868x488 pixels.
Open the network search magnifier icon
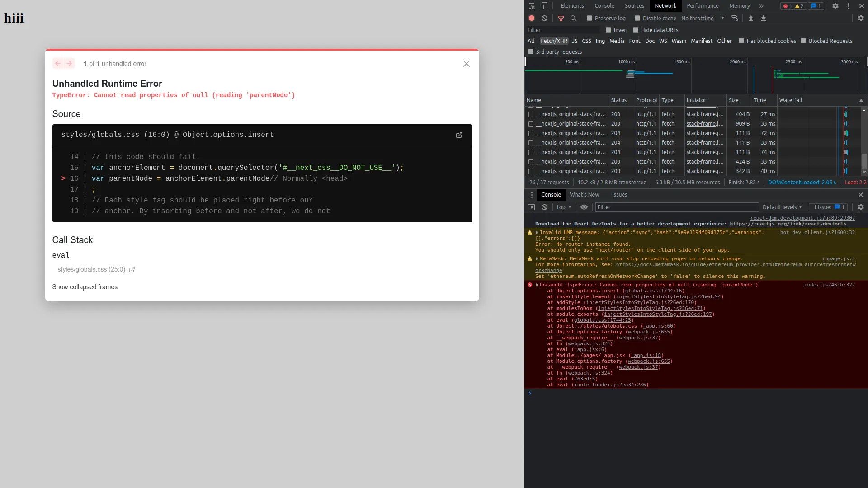(573, 18)
